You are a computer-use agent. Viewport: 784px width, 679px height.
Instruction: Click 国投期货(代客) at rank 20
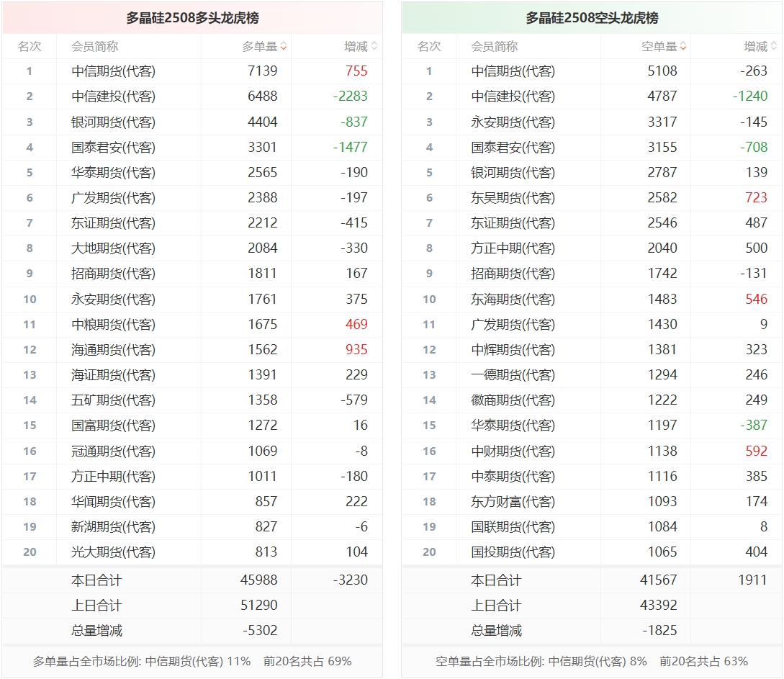[513, 552]
